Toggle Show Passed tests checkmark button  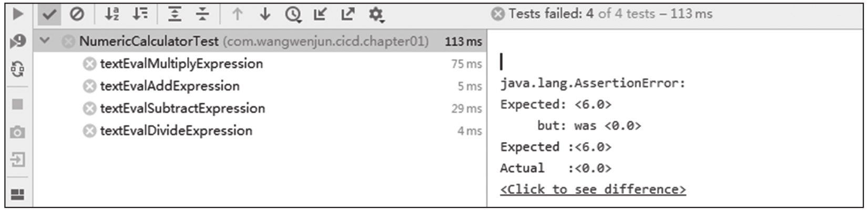49,15
